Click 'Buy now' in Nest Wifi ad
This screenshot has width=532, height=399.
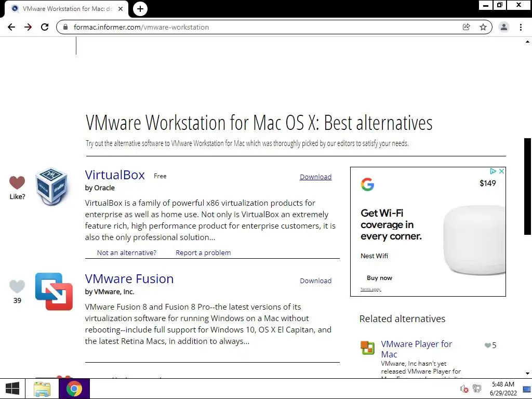379,278
